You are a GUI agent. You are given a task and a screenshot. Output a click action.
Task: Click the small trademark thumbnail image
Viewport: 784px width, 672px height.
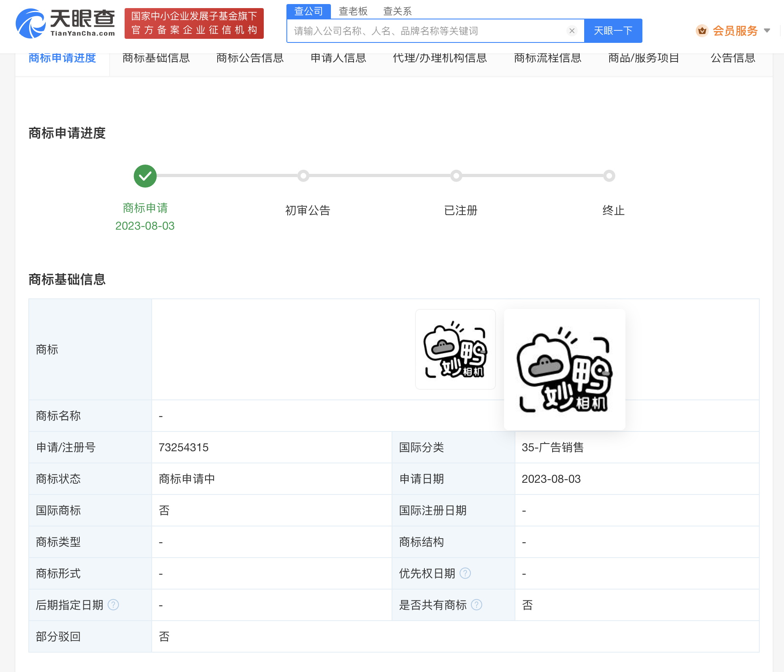click(x=455, y=349)
